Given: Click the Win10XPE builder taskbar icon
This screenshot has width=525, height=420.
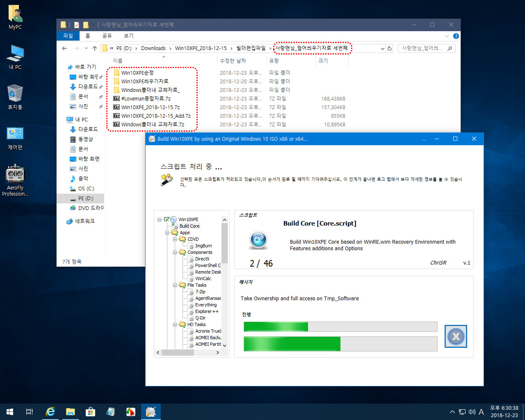Looking at the screenshot, I should point(151,412).
